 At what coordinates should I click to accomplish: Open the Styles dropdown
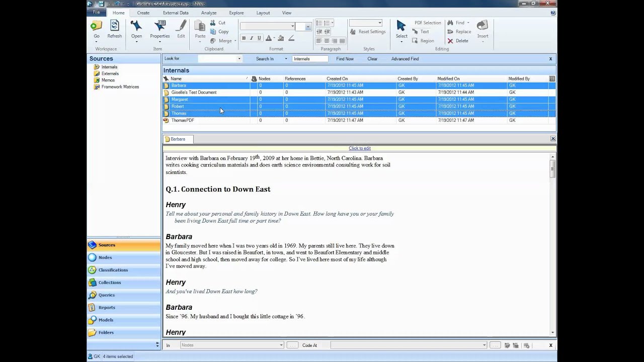pyautogui.click(x=380, y=23)
